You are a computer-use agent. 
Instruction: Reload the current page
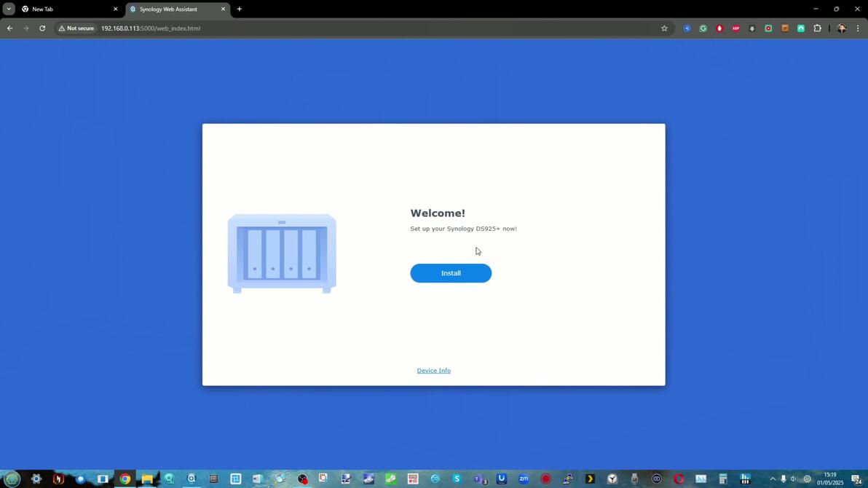click(x=42, y=28)
